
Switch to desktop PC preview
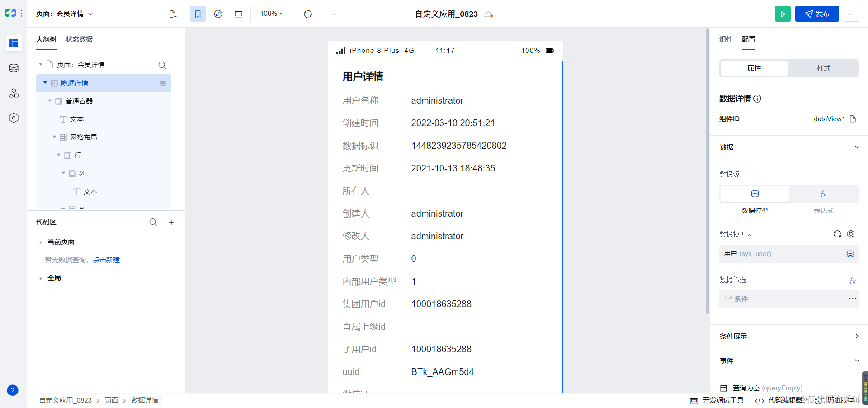[x=238, y=14]
